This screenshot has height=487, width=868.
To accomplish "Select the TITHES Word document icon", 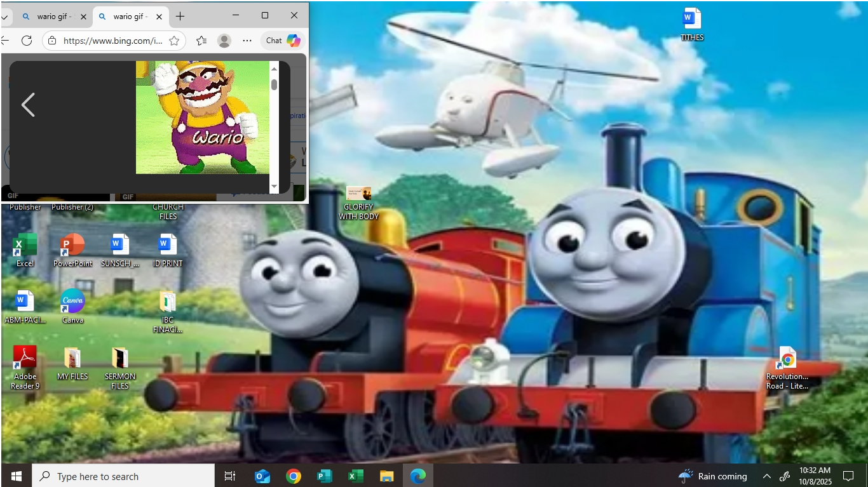I will [692, 24].
